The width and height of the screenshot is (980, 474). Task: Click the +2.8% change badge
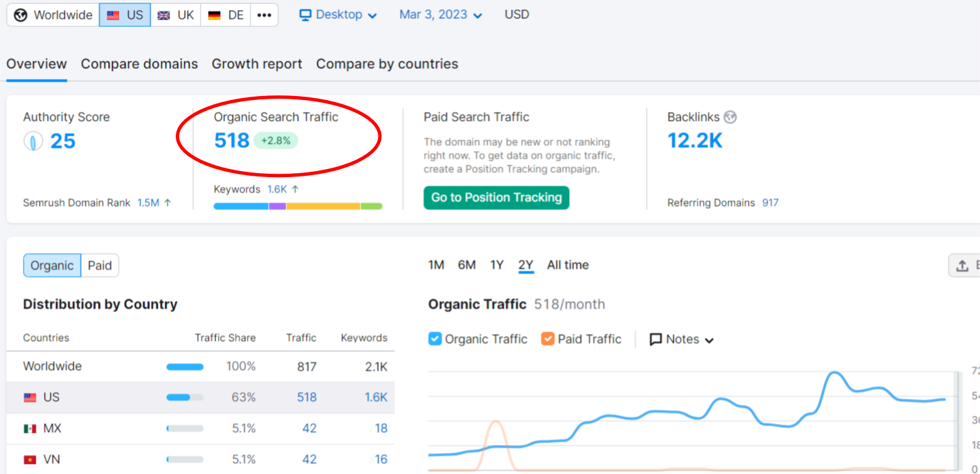pyautogui.click(x=276, y=141)
